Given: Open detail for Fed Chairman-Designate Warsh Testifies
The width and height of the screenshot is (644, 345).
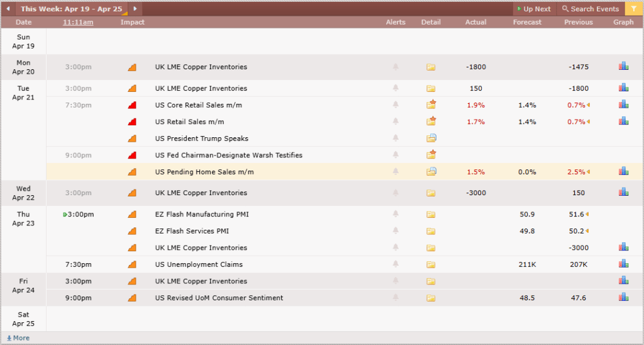Looking at the screenshot, I should click(431, 155).
